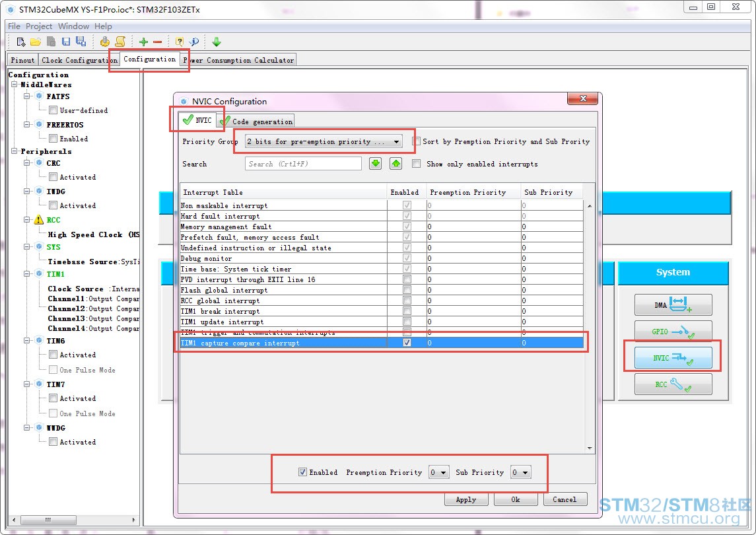Click the STM32CubeMX title bar app icon
This screenshot has height=535, width=756.
[x=11, y=9]
